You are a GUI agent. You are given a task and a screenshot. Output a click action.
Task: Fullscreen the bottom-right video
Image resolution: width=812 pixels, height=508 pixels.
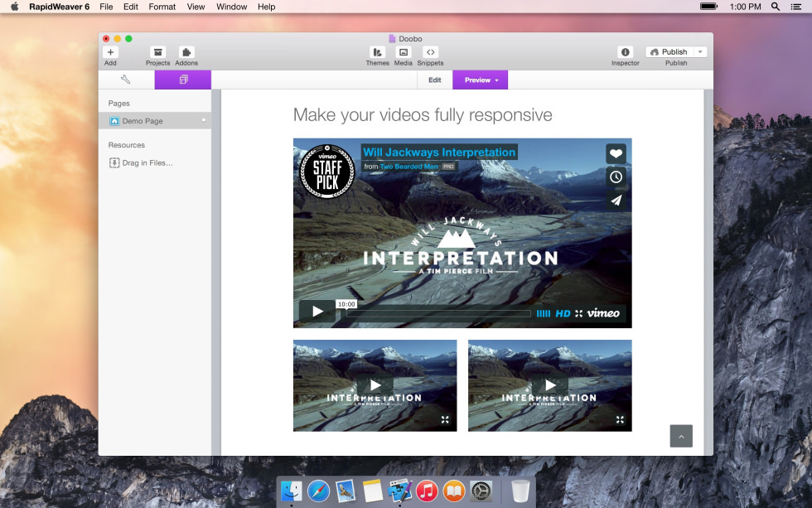pos(620,419)
